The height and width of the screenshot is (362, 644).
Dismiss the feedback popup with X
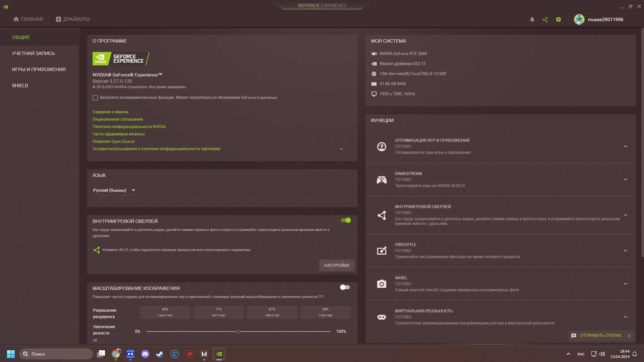point(629,336)
